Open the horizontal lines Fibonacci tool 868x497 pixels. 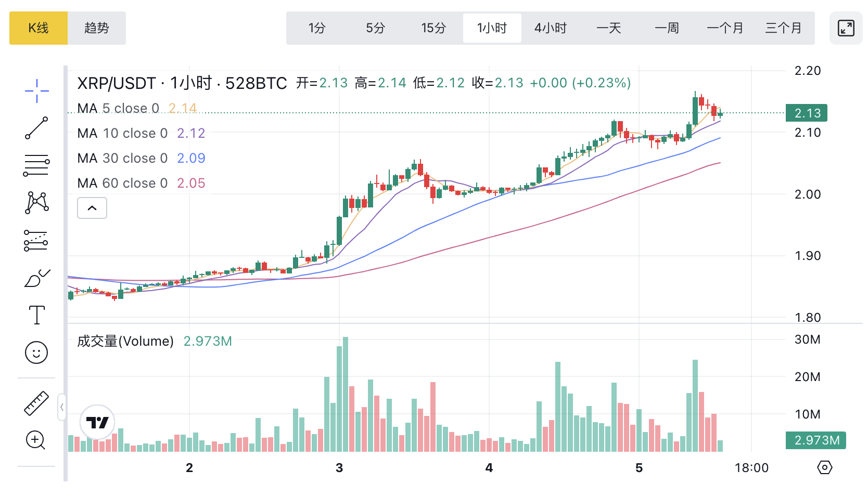click(36, 165)
